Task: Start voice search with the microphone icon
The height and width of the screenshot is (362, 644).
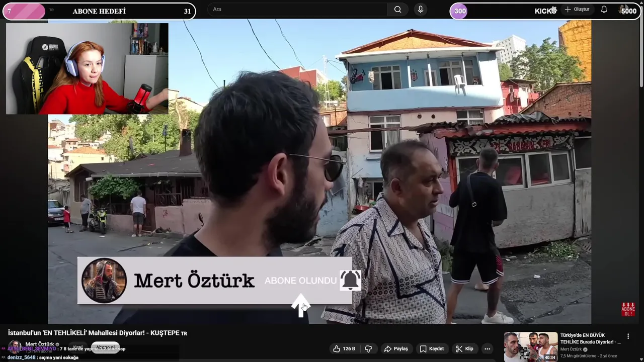Action: pos(421,10)
